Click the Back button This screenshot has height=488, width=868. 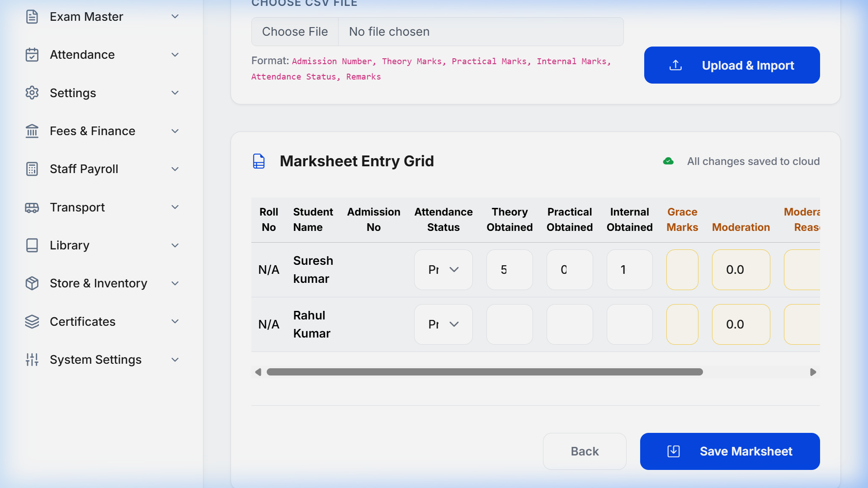(585, 451)
